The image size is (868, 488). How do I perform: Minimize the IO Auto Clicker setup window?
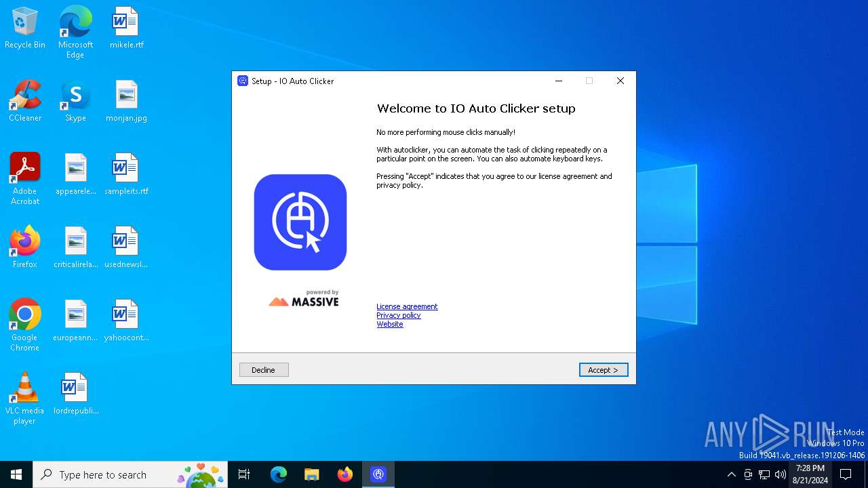tap(559, 81)
